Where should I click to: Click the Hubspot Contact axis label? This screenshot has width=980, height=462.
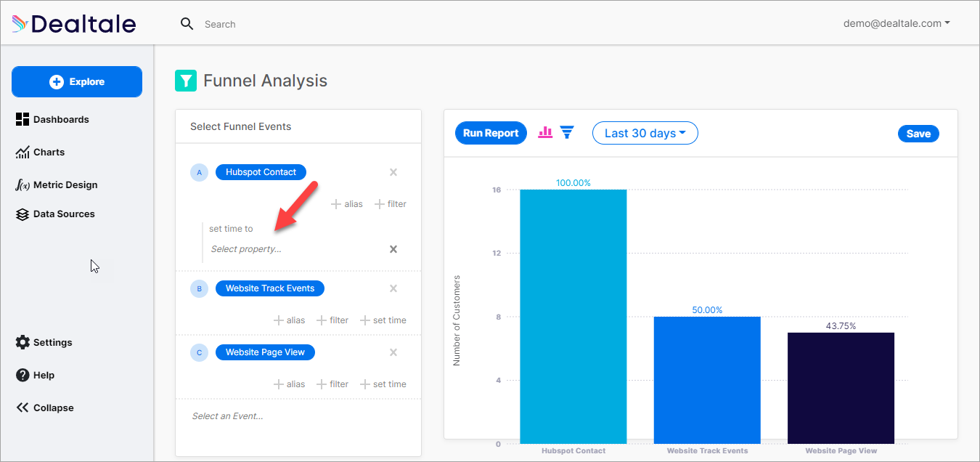tap(573, 451)
